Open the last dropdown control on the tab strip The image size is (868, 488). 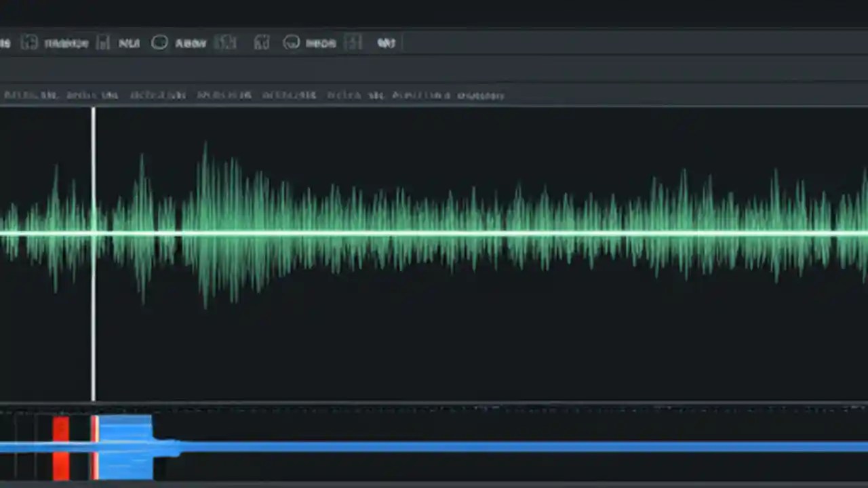click(x=483, y=96)
